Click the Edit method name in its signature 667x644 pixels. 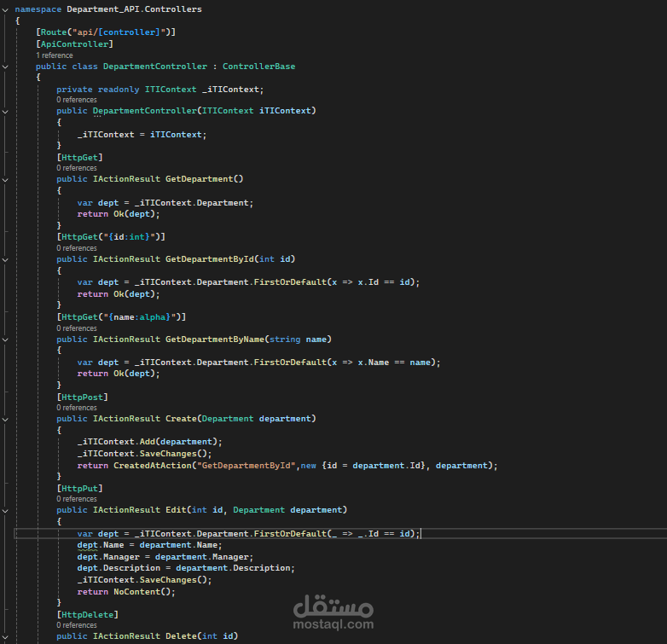click(176, 509)
